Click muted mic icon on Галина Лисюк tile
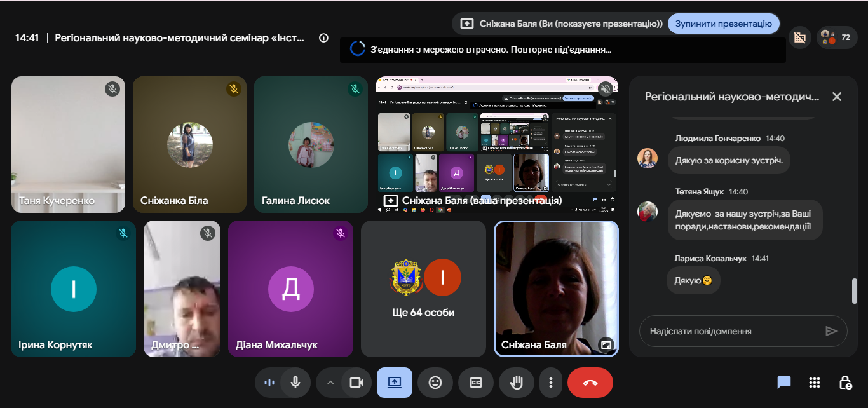This screenshot has width=868, height=408. pyautogui.click(x=355, y=89)
